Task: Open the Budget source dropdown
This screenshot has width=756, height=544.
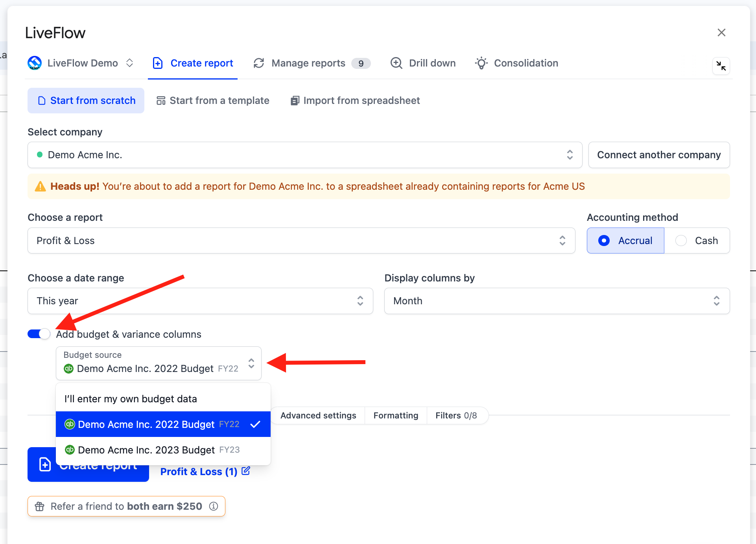Action: [159, 363]
